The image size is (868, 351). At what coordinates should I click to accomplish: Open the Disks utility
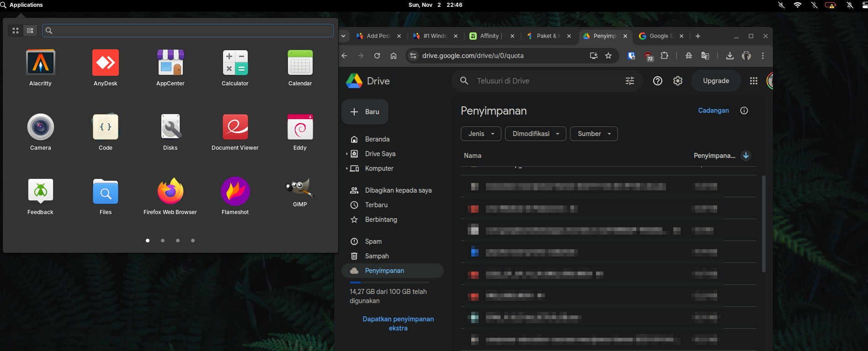coord(170,127)
